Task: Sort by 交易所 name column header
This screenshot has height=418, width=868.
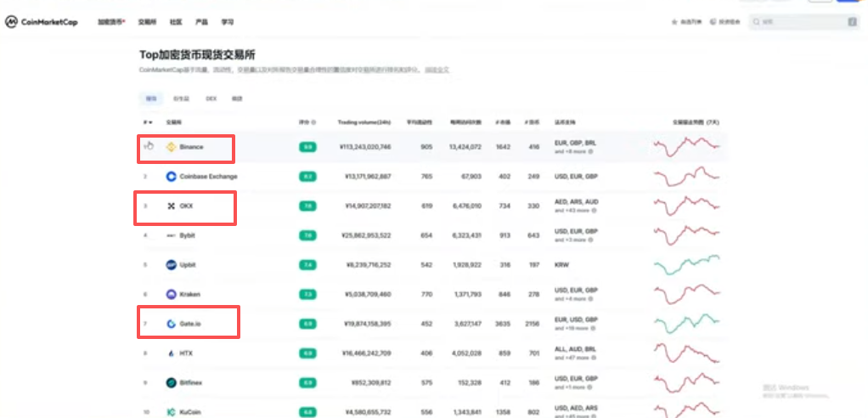Action: 174,122
